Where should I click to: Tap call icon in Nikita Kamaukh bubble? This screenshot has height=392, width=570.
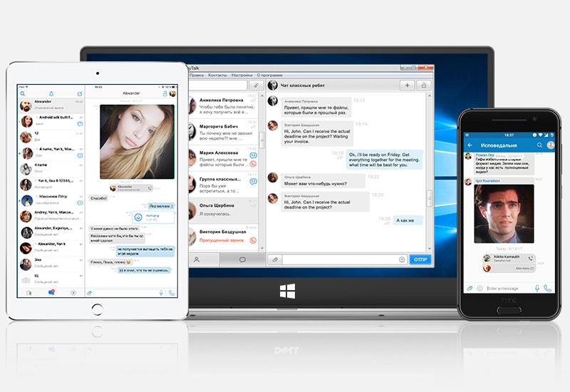[530, 259]
